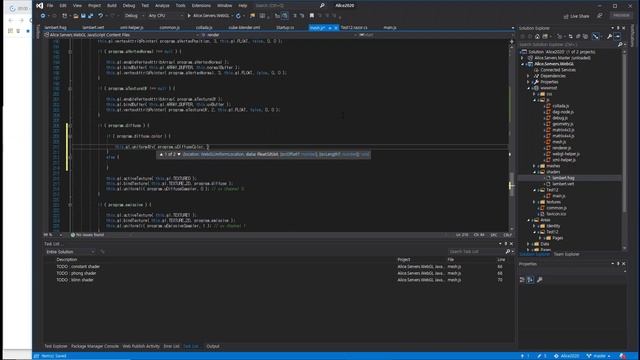Open the render member navigation dropdown
The image size is (640, 360).
click(x=278, y=35)
